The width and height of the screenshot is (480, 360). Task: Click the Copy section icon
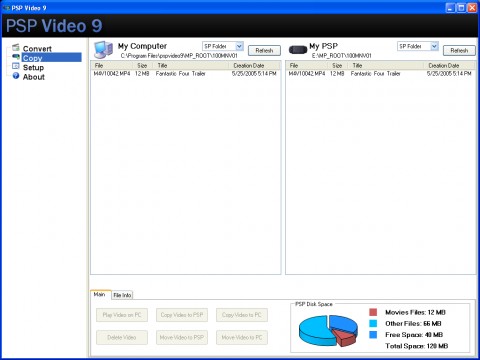pyautogui.click(x=16, y=57)
